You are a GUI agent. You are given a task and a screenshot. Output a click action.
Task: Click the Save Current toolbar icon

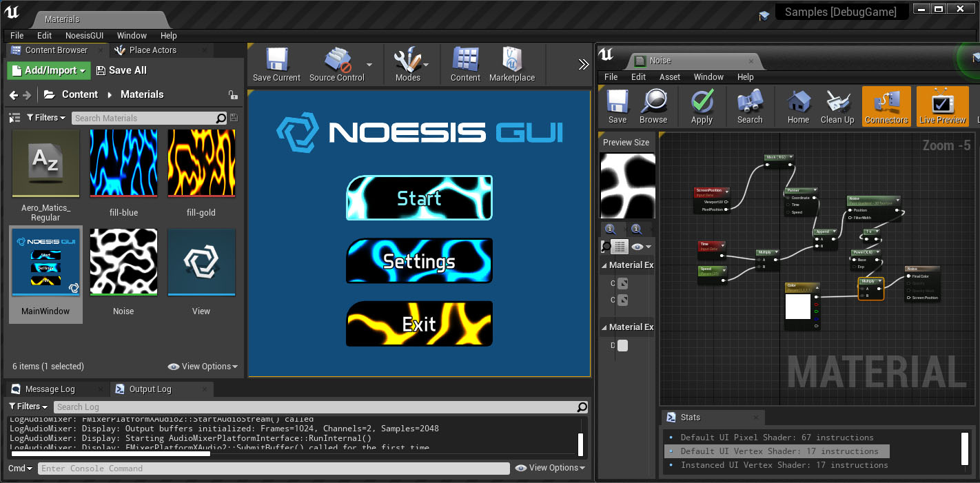click(x=276, y=60)
